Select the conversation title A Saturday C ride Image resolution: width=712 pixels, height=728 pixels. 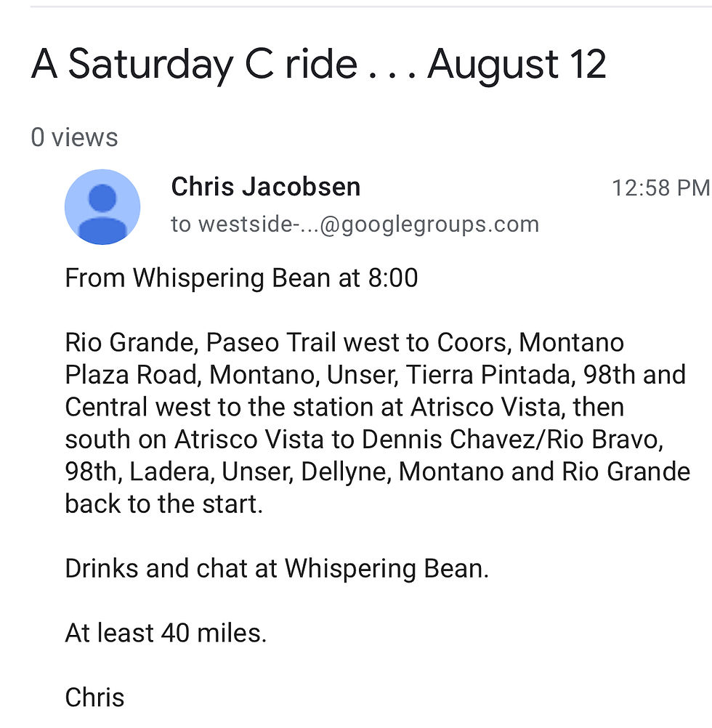pyautogui.click(x=194, y=65)
